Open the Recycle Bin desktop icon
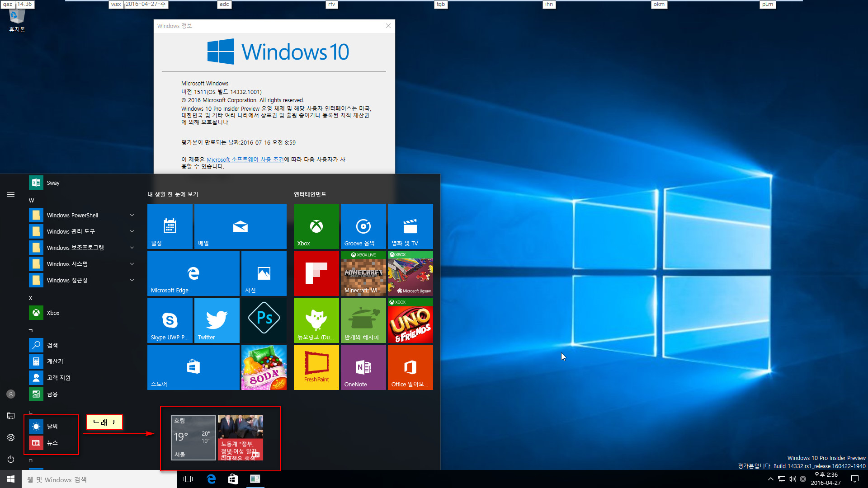Screen dimensions: 868x488 click(x=17, y=20)
